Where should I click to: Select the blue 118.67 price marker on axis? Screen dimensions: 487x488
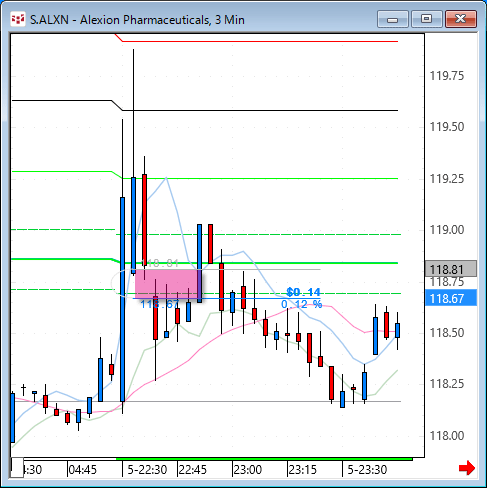point(451,298)
